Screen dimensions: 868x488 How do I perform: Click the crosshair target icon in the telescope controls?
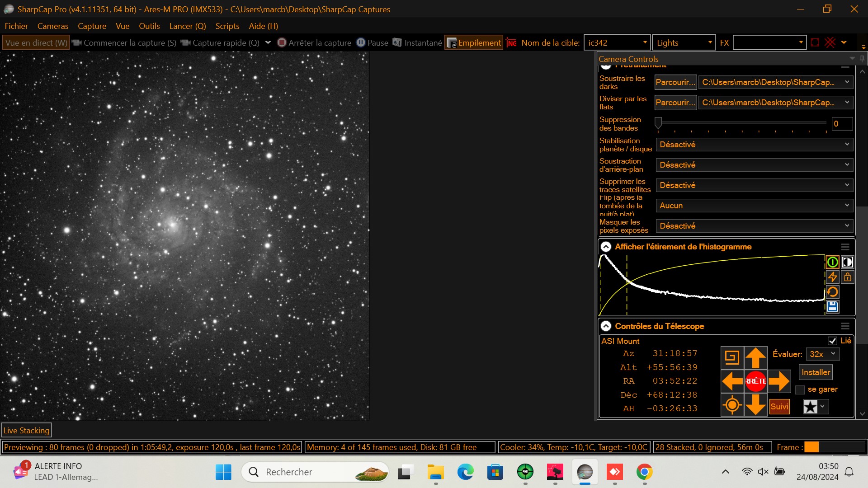point(732,405)
